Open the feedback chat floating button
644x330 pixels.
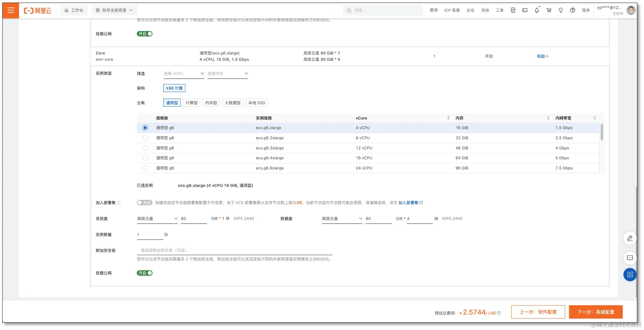click(x=630, y=258)
